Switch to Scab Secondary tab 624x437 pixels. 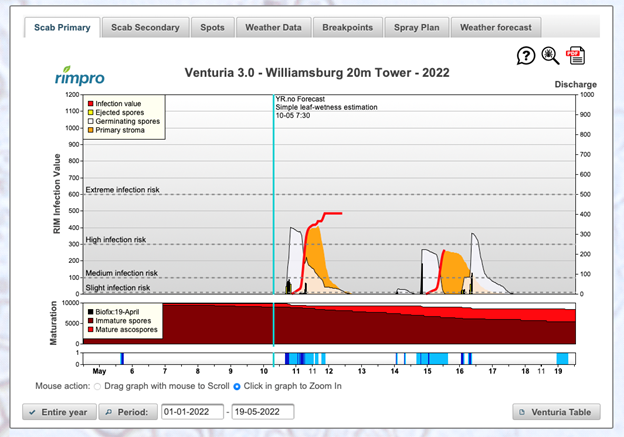tap(144, 27)
